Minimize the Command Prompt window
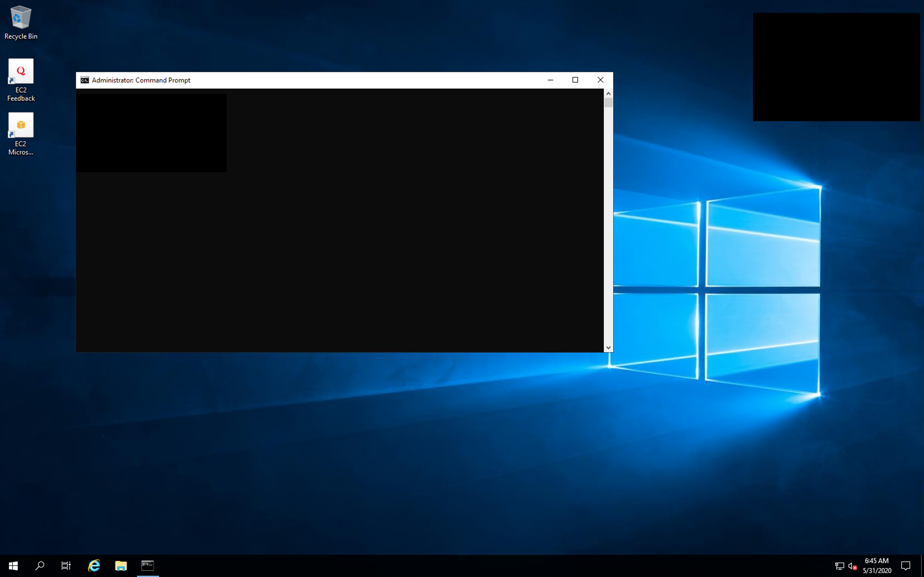This screenshot has height=577, width=924. (x=550, y=80)
